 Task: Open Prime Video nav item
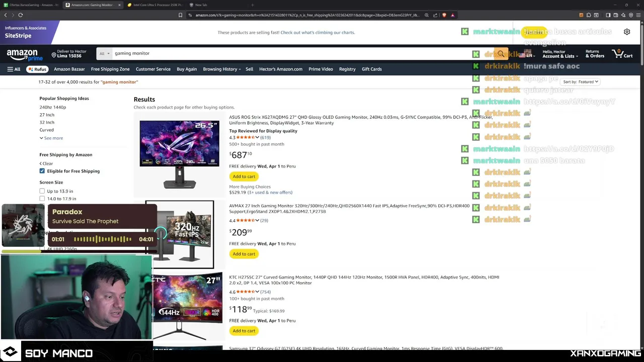[320, 69]
